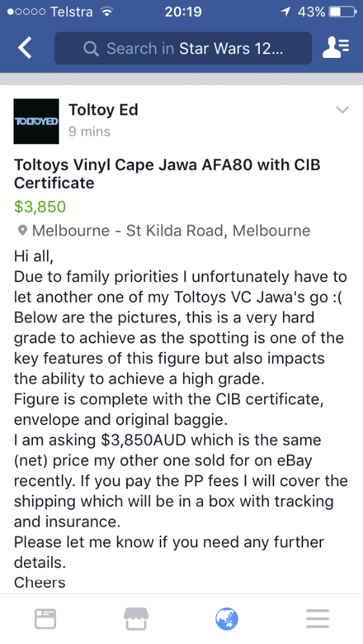Open the Marketplace shop tab icon

pyautogui.click(x=136, y=618)
